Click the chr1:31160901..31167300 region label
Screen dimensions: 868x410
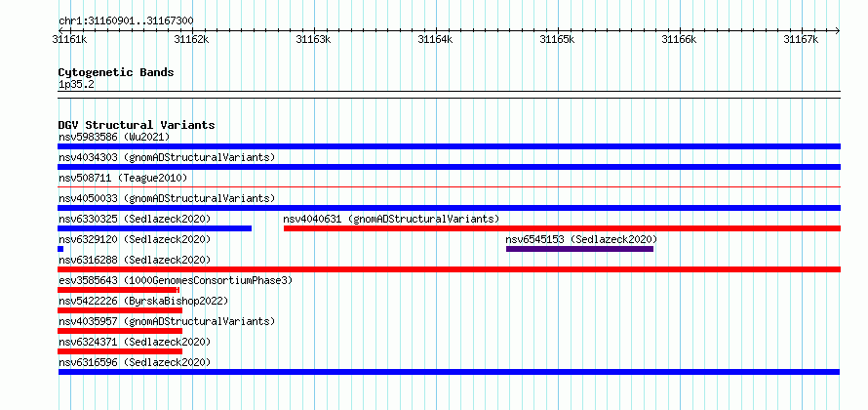click(126, 21)
